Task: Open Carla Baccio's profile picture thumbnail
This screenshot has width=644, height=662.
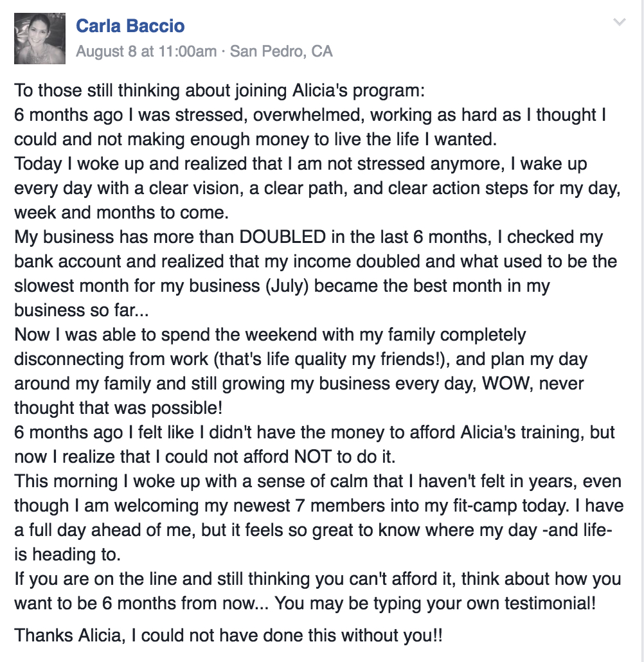Action: (40, 39)
